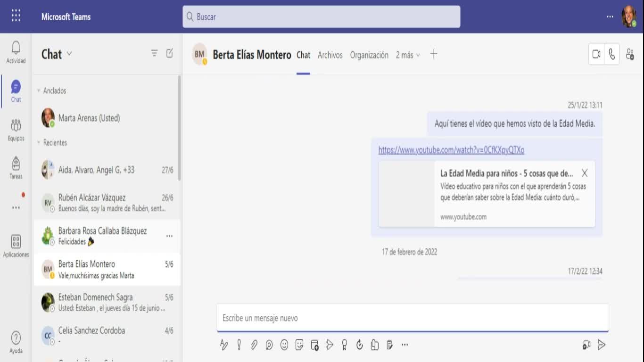Add people to this chat
644x362 pixels.
point(630,55)
